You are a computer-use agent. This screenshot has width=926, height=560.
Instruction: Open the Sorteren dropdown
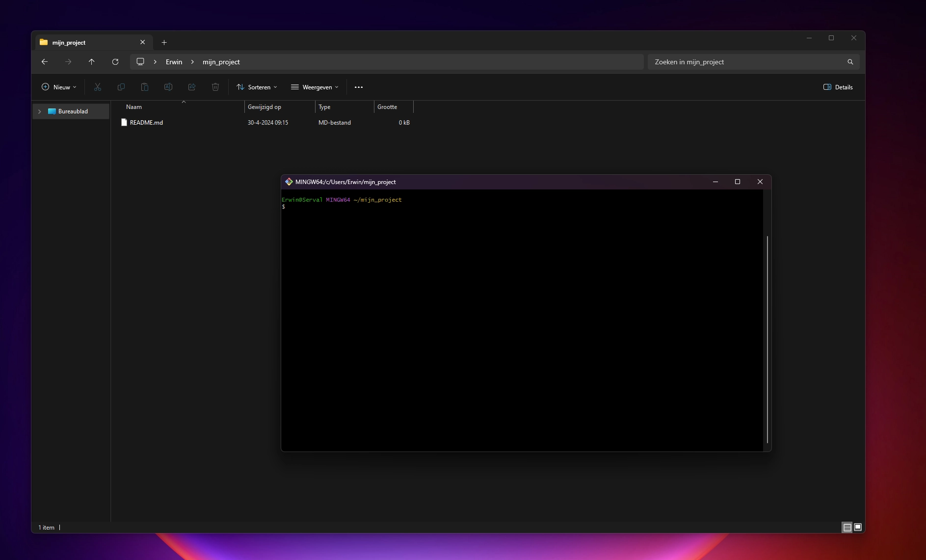click(257, 87)
